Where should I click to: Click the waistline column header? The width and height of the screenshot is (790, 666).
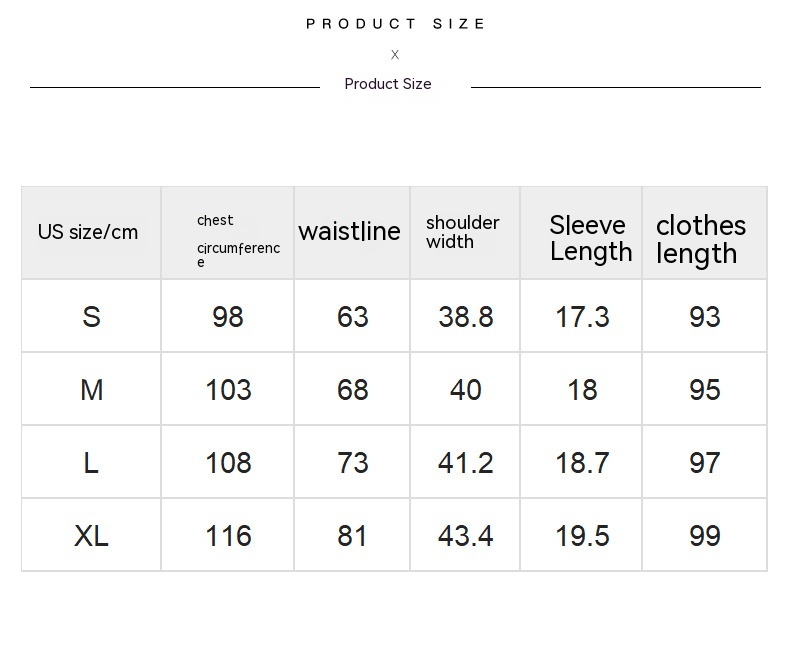click(350, 232)
